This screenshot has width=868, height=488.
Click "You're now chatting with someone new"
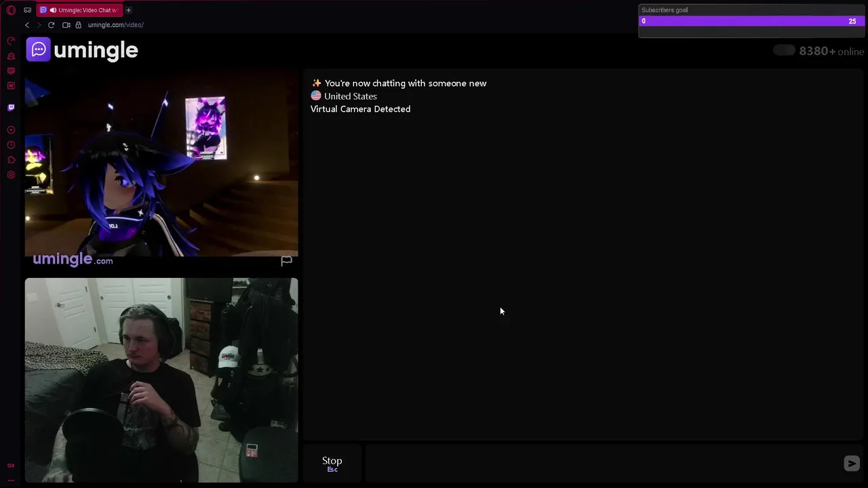tap(406, 83)
